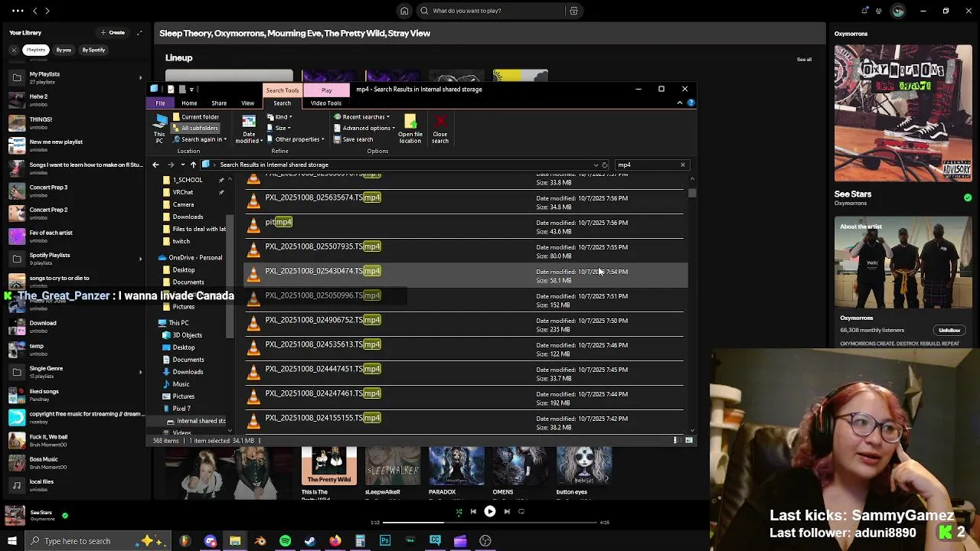This screenshot has width=980, height=551.
Task: Open the VRChat folder in the tree
Action: (x=183, y=192)
